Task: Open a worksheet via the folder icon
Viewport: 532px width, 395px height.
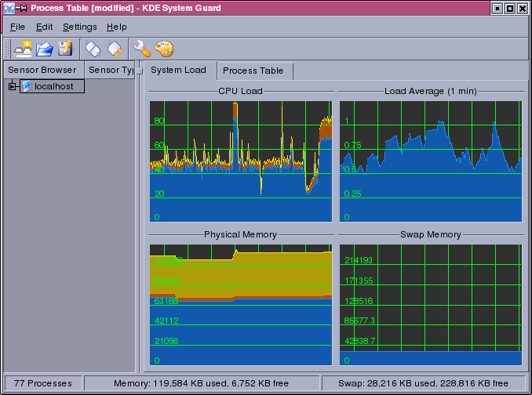Action: [x=44, y=49]
